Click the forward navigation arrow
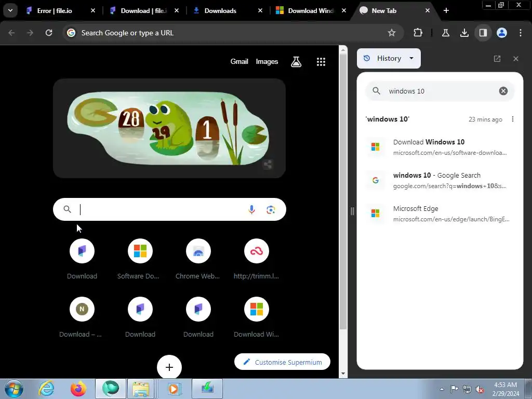The height and width of the screenshot is (399, 532). click(30, 33)
